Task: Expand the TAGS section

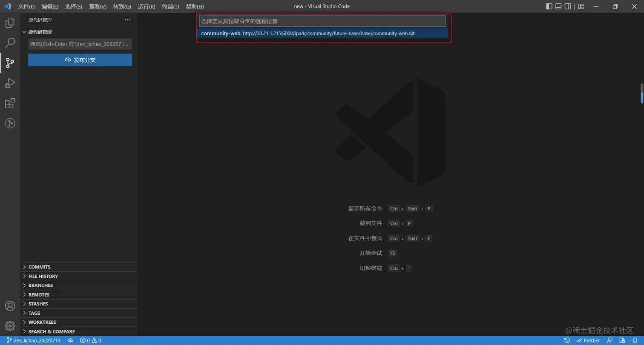Action: (x=79, y=313)
